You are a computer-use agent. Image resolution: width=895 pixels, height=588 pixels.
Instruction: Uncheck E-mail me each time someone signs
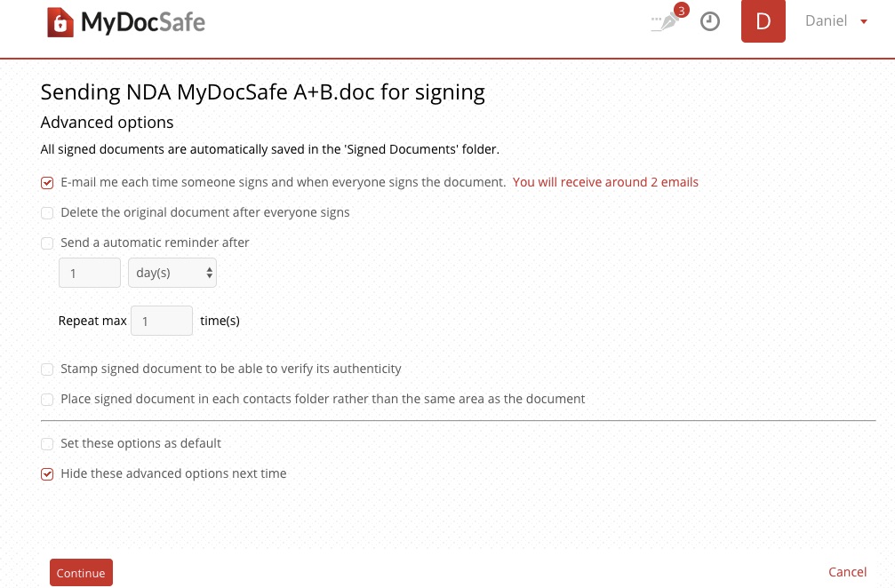(x=47, y=183)
